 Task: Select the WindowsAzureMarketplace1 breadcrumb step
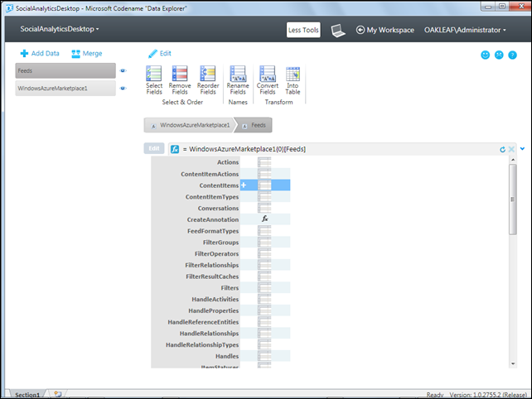(190, 125)
